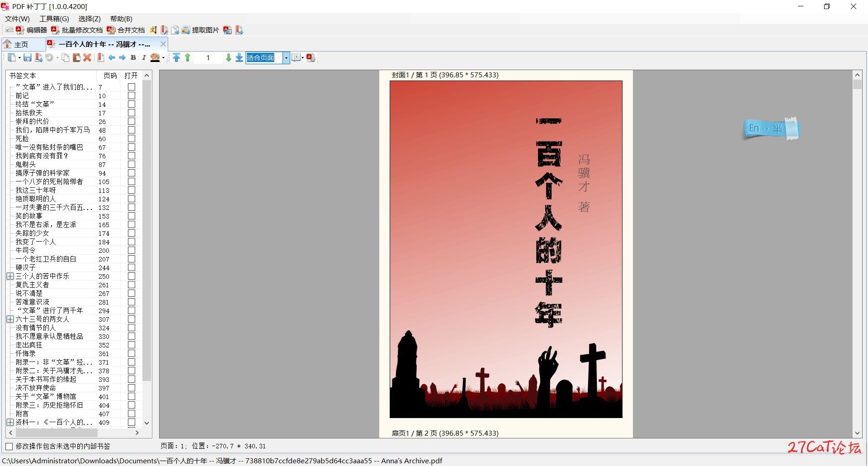Image resolution: width=868 pixels, height=466 pixels.
Task: Click the PDF icon right of 提取图片
Action: (x=228, y=30)
